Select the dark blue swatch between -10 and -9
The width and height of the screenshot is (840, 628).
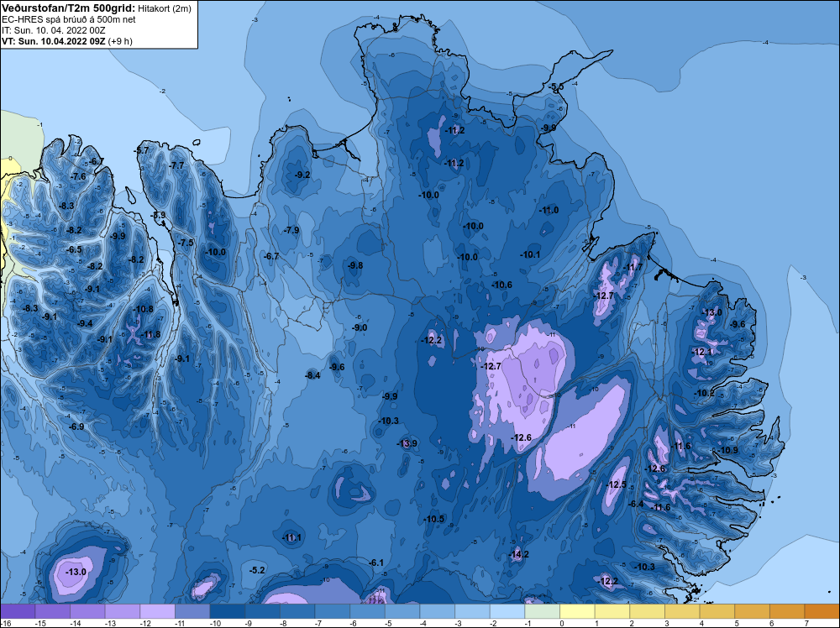[228, 611]
